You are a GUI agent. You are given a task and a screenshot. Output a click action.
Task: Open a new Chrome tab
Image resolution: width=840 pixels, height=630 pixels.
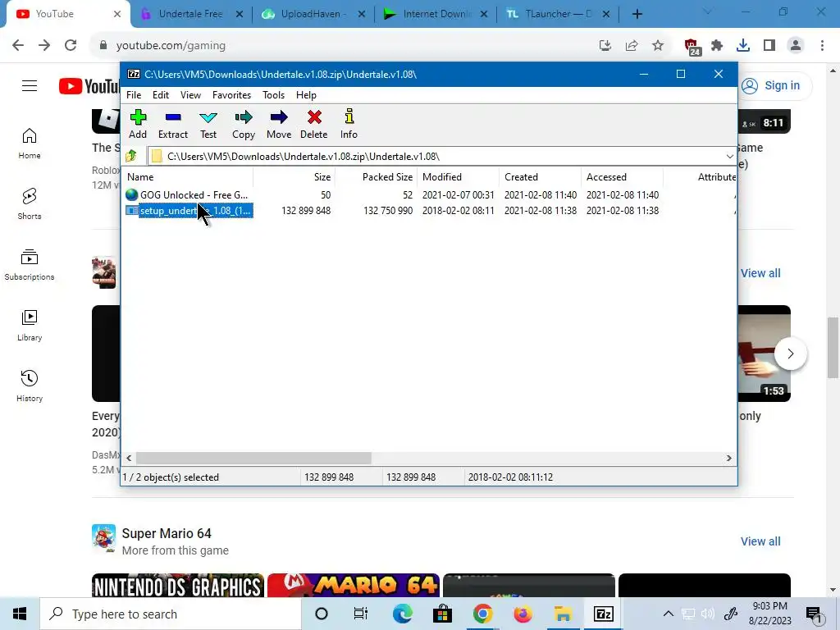click(637, 14)
